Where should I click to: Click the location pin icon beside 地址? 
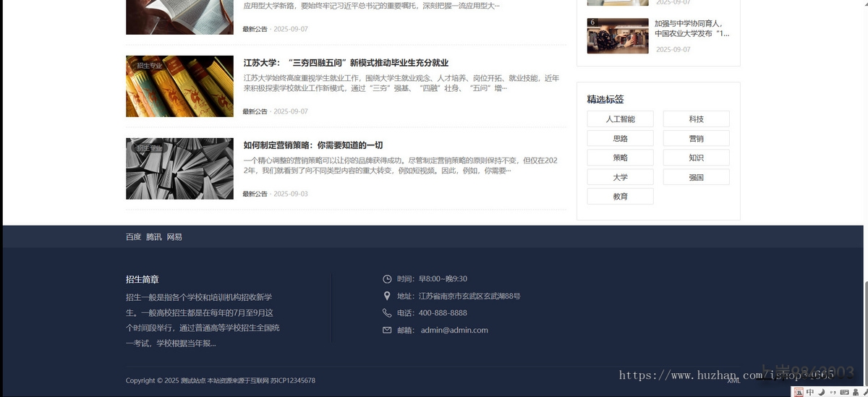(x=387, y=296)
